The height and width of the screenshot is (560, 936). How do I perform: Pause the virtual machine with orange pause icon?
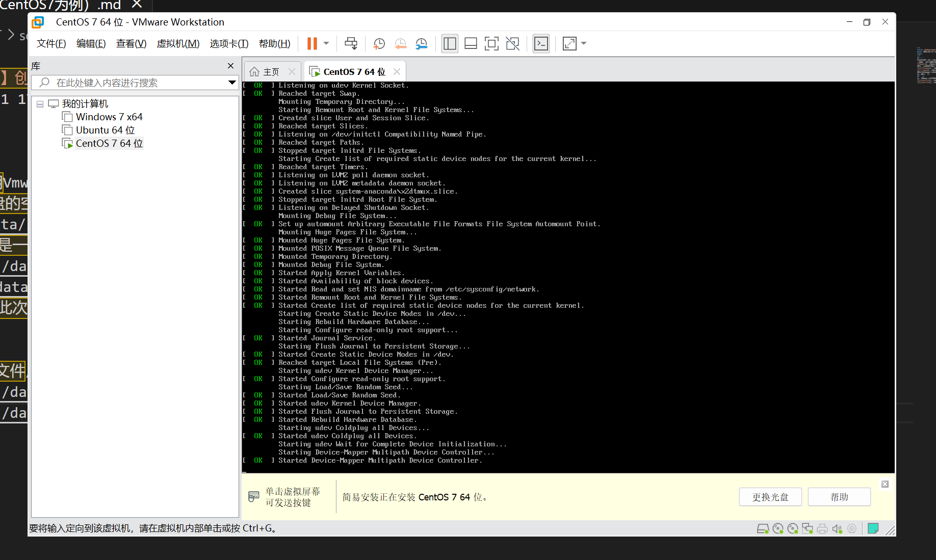pyautogui.click(x=312, y=44)
